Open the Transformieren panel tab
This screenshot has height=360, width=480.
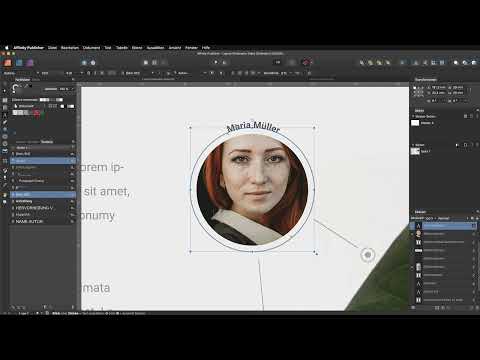(426, 80)
